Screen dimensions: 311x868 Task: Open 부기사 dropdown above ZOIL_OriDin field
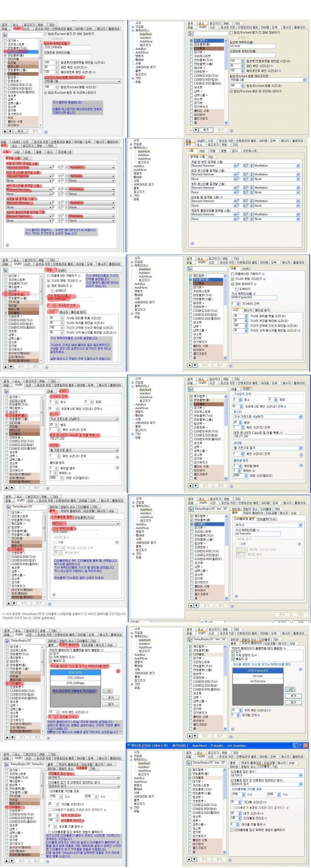tap(118, 523)
